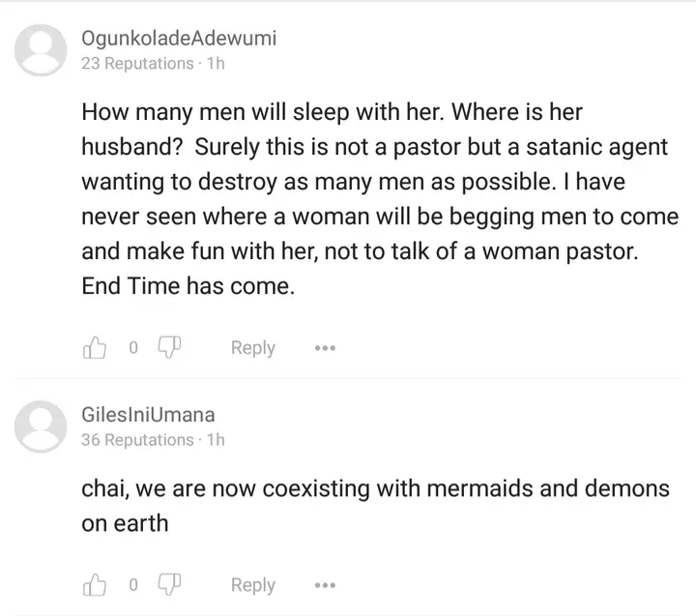Screen dimensions: 696x616
Task: Click the 23 Reputations label
Action: click(x=137, y=64)
